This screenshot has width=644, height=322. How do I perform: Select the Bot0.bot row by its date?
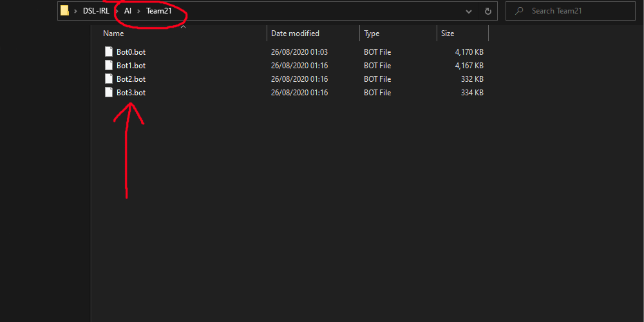coord(299,52)
